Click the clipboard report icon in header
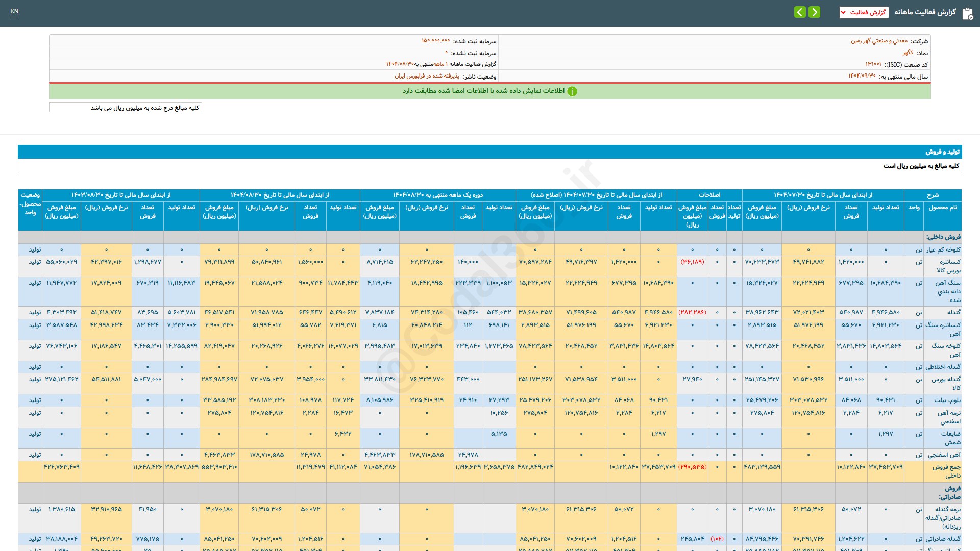 coord(967,13)
